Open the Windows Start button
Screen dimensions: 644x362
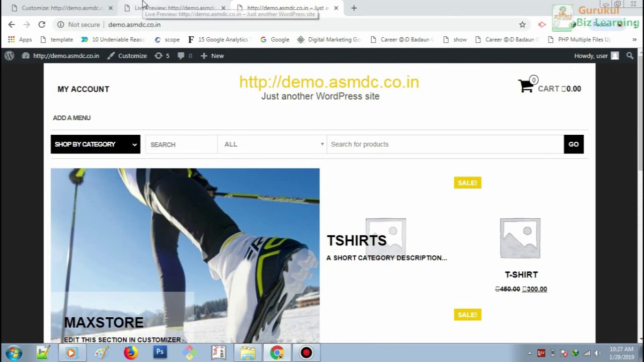tap(14, 352)
